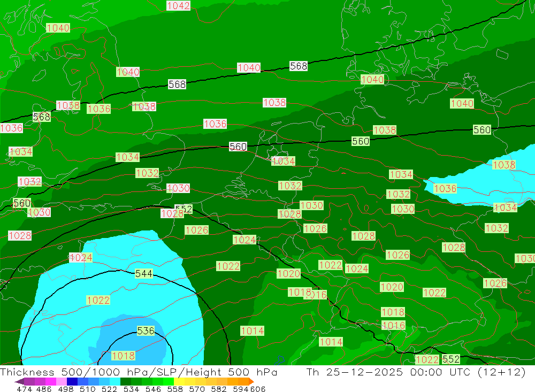This screenshot has width=535, height=392.
Task: Click the legend value 606
Action: pos(257,389)
